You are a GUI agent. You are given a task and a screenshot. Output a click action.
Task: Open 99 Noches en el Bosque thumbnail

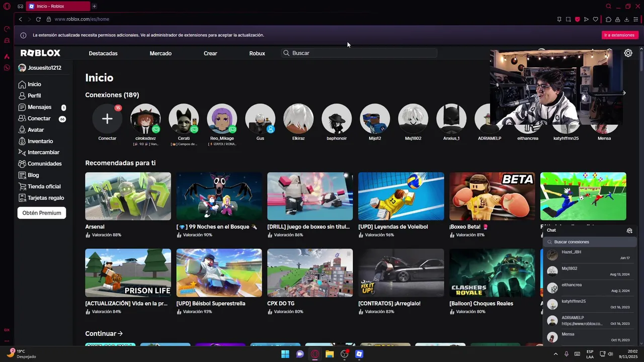coord(219,196)
